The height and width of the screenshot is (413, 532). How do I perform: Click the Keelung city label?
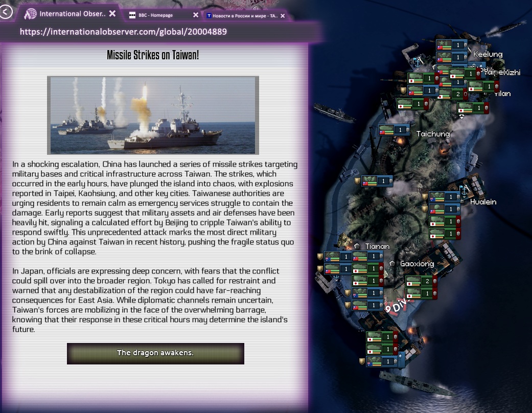[x=488, y=54]
